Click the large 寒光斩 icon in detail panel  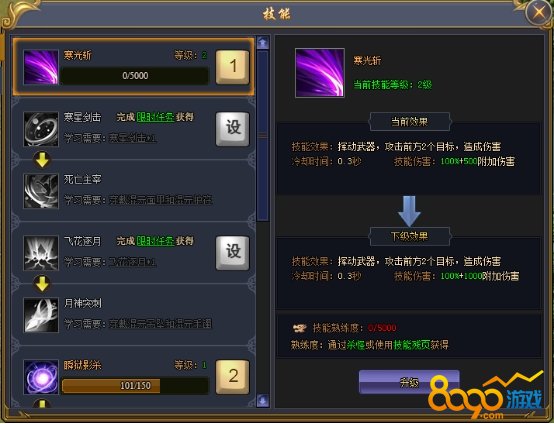click(320, 73)
